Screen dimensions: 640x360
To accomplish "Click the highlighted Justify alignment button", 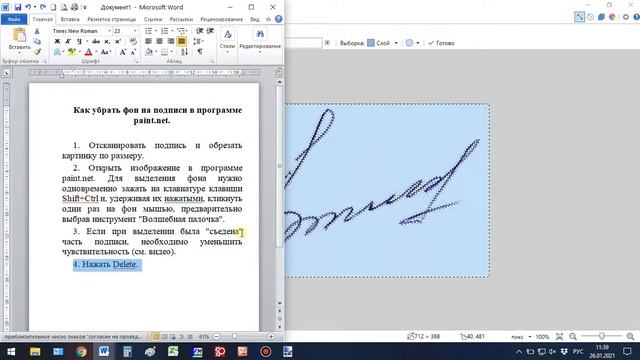I will (x=182, y=41).
